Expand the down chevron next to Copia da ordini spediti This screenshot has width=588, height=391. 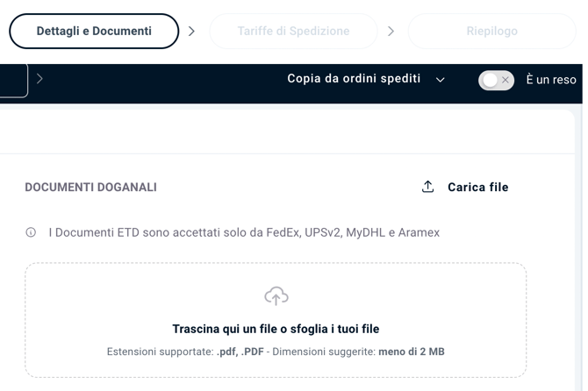[x=441, y=80]
